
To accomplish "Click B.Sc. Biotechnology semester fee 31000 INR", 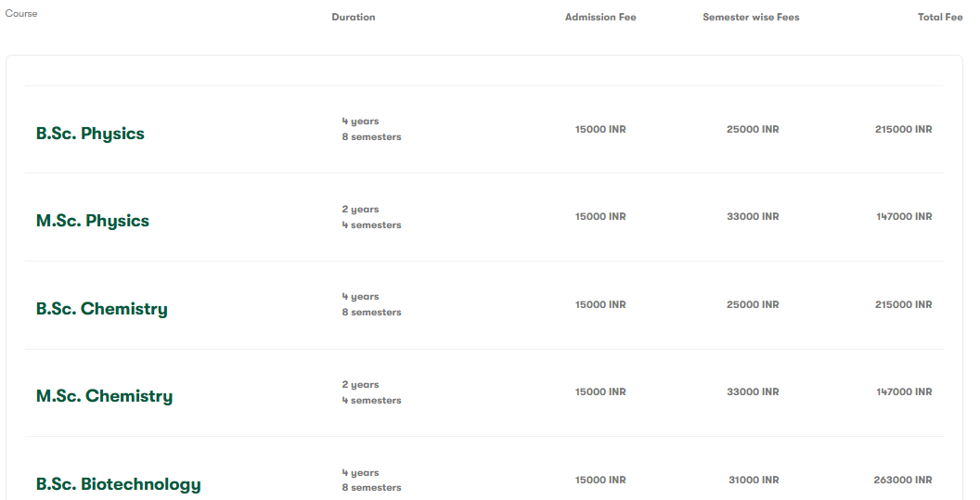I will click(754, 481).
